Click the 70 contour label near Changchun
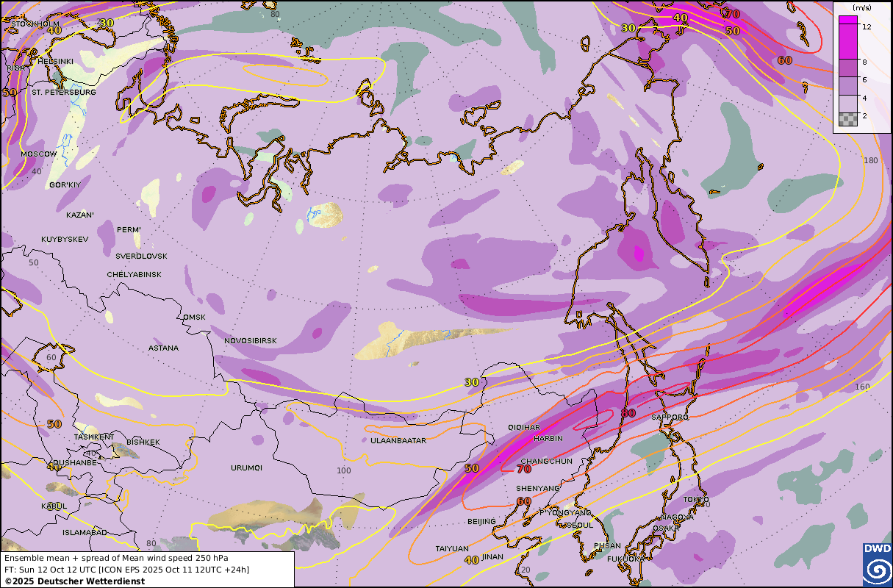 (x=524, y=468)
